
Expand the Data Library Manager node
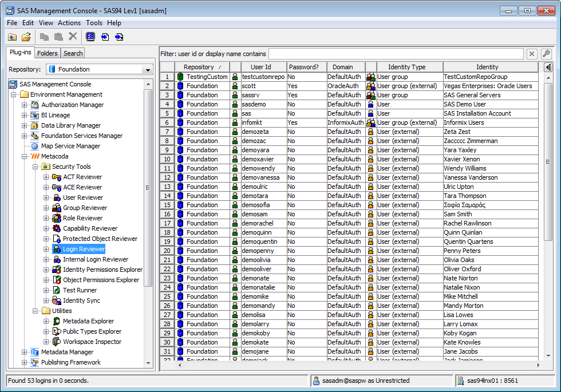click(24, 125)
